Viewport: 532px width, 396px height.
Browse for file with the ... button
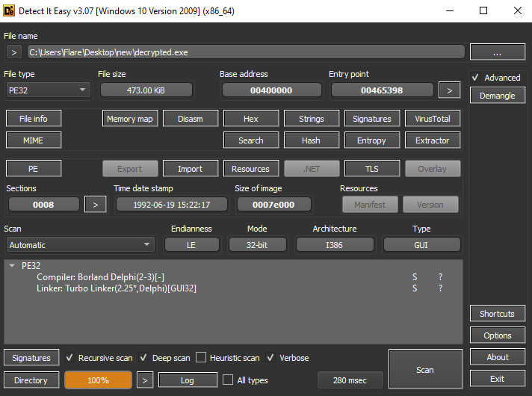pyautogui.click(x=498, y=52)
